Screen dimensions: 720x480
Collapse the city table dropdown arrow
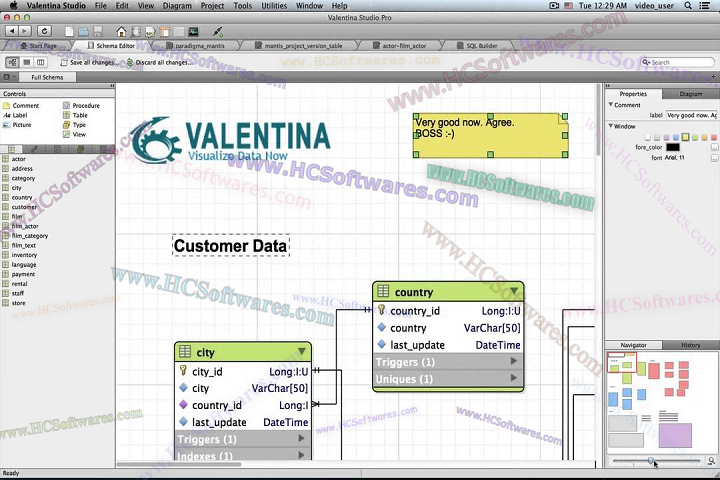point(302,351)
